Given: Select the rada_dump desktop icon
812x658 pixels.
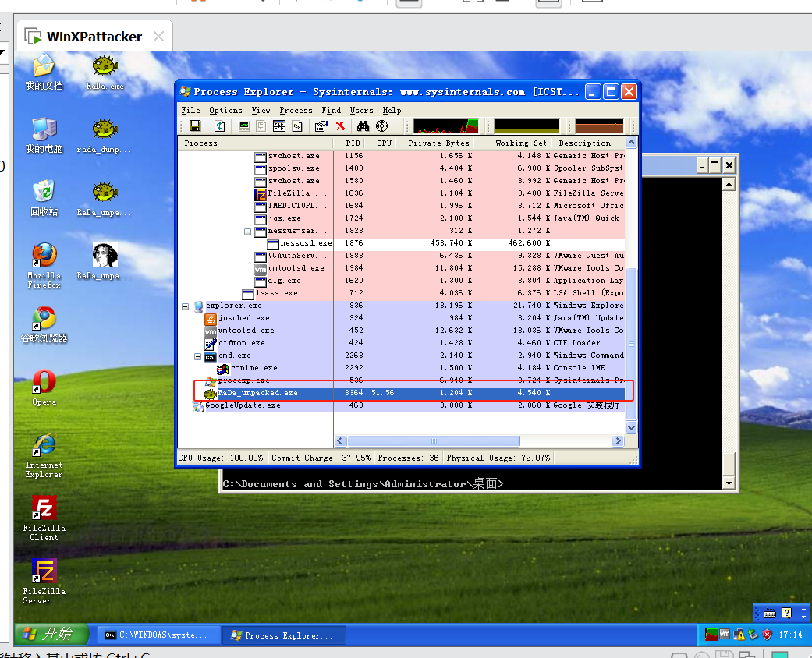Looking at the screenshot, I should coord(104,136).
